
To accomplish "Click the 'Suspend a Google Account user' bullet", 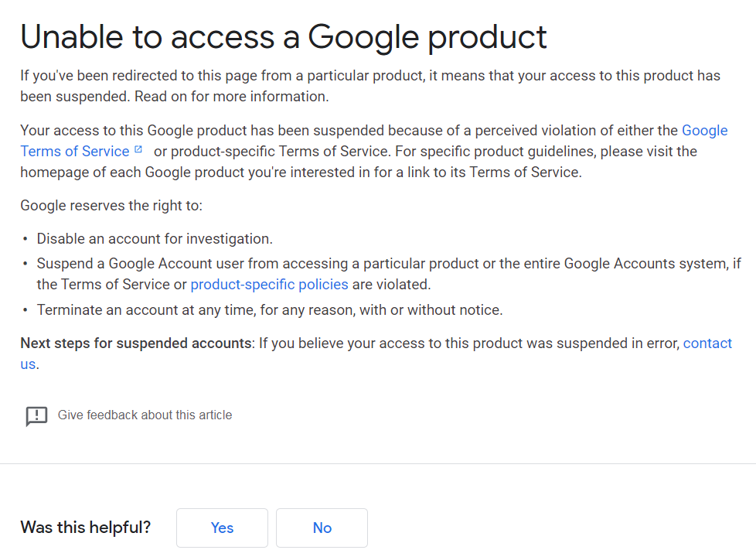I will pyautogui.click(x=389, y=274).
